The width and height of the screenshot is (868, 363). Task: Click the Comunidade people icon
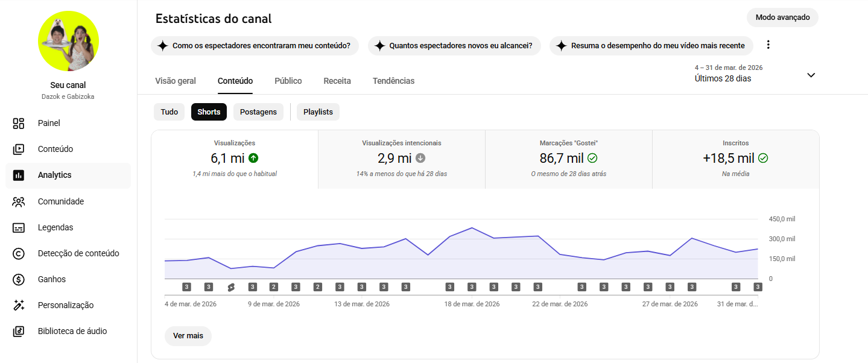pos(19,202)
